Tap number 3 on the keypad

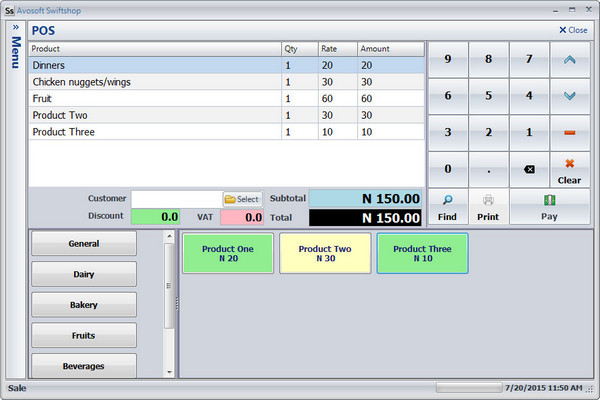coord(448,133)
